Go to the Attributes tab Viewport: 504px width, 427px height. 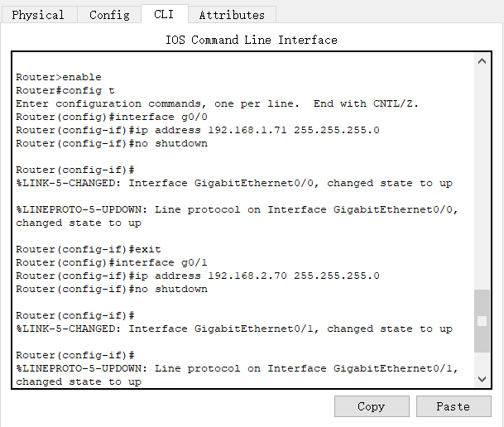(232, 15)
